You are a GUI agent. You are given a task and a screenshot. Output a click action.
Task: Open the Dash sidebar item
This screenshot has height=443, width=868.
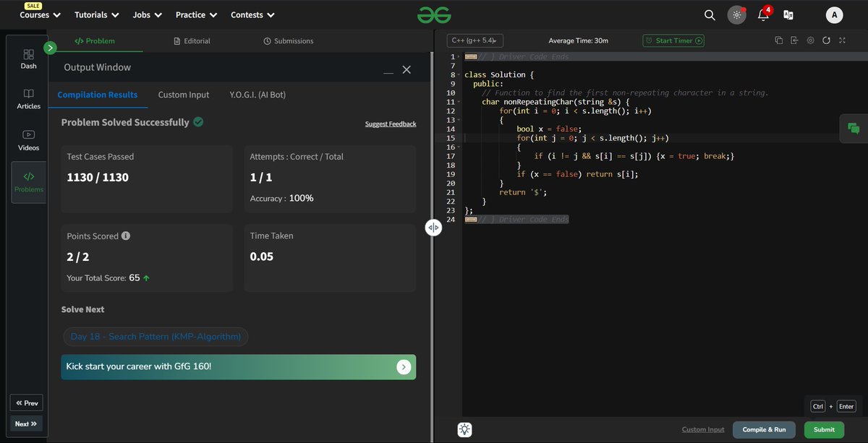point(29,59)
